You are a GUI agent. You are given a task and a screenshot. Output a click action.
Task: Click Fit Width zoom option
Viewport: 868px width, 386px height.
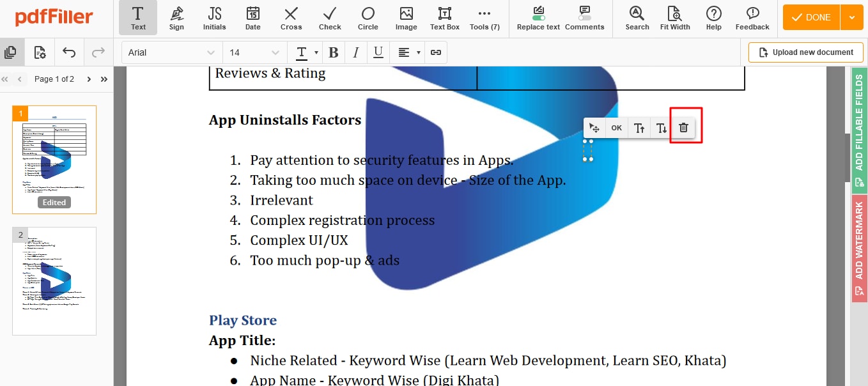[x=675, y=18]
